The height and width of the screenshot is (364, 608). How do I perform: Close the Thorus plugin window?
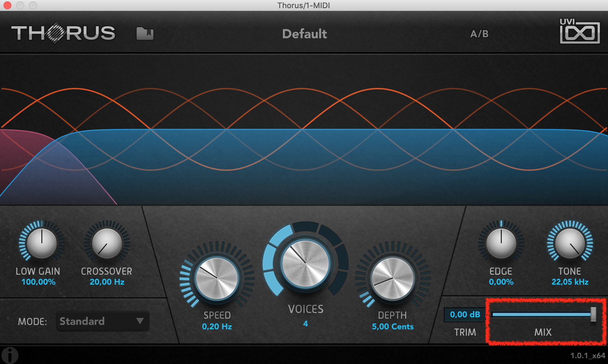(x=7, y=5)
